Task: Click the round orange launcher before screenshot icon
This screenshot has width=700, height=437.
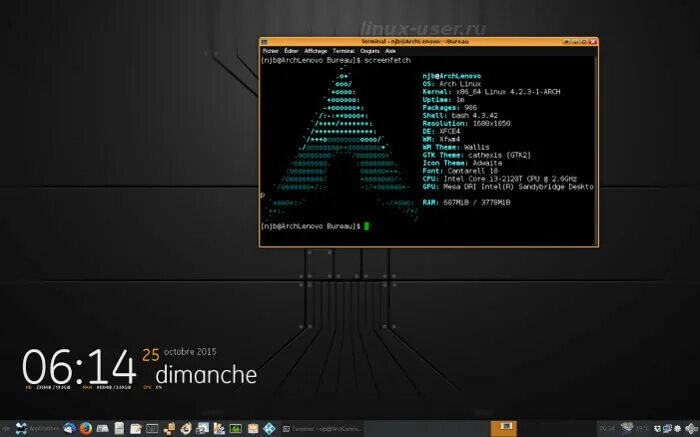Action: pyautogui.click(x=186, y=429)
